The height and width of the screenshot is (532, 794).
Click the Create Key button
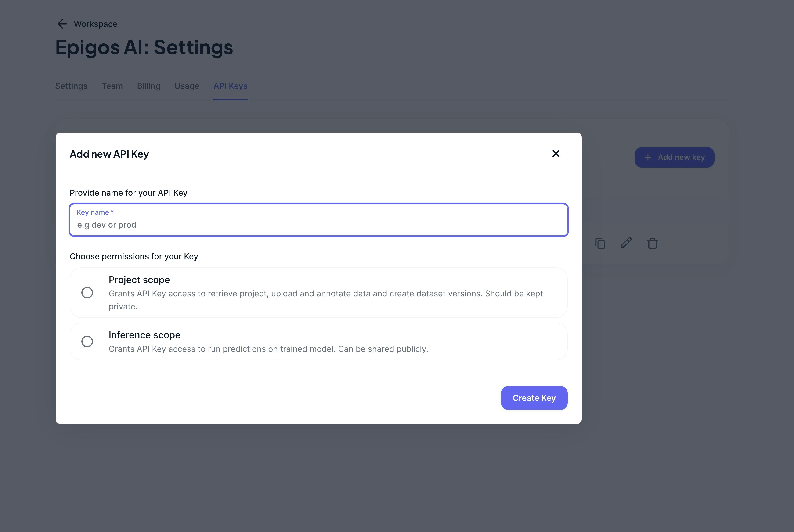coord(534,398)
